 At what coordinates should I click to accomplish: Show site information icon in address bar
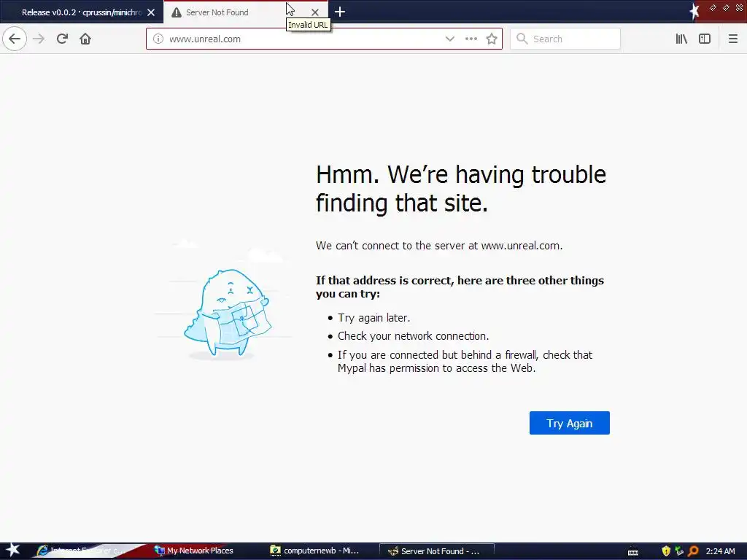[x=158, y=39]
